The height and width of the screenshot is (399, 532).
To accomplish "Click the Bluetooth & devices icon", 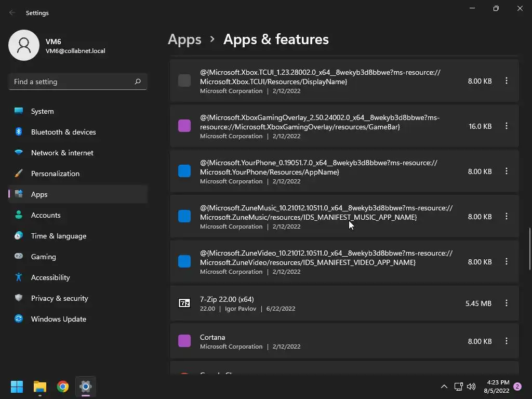I will [x=19, y=132].
